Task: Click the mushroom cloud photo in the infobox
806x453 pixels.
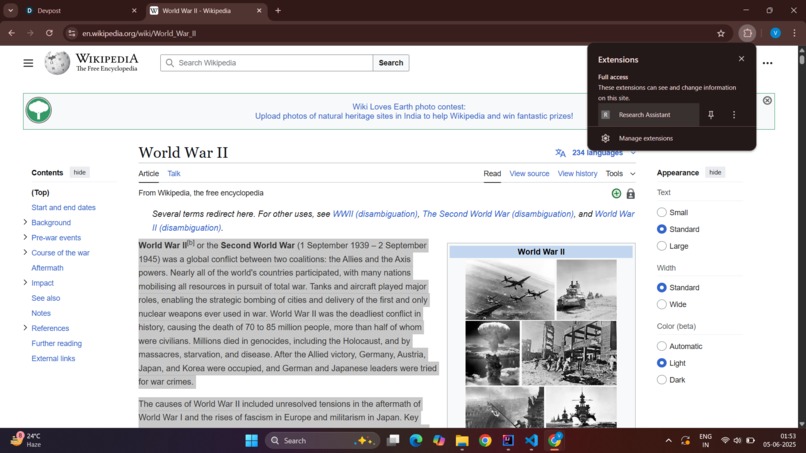Action: pos(492,353)
